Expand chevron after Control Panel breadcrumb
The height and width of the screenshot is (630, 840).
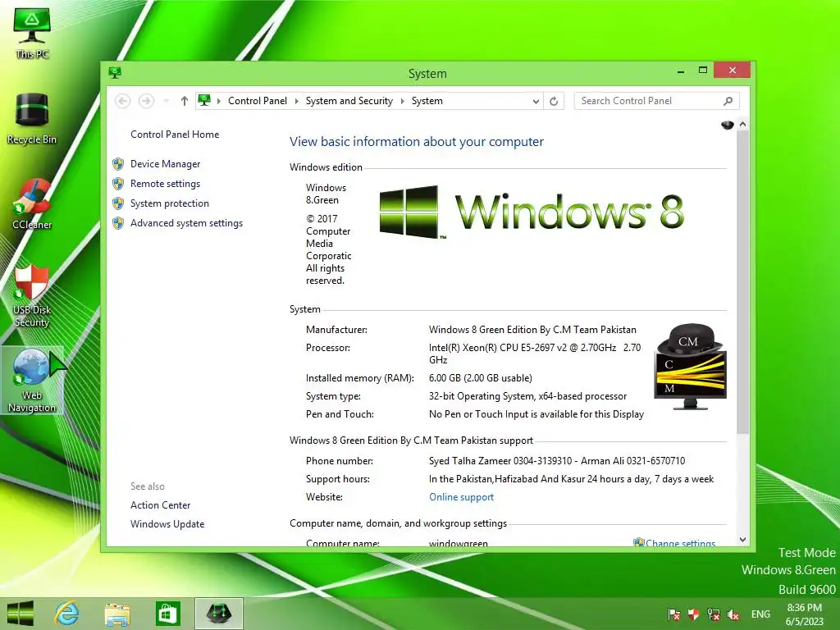point(296,101)
